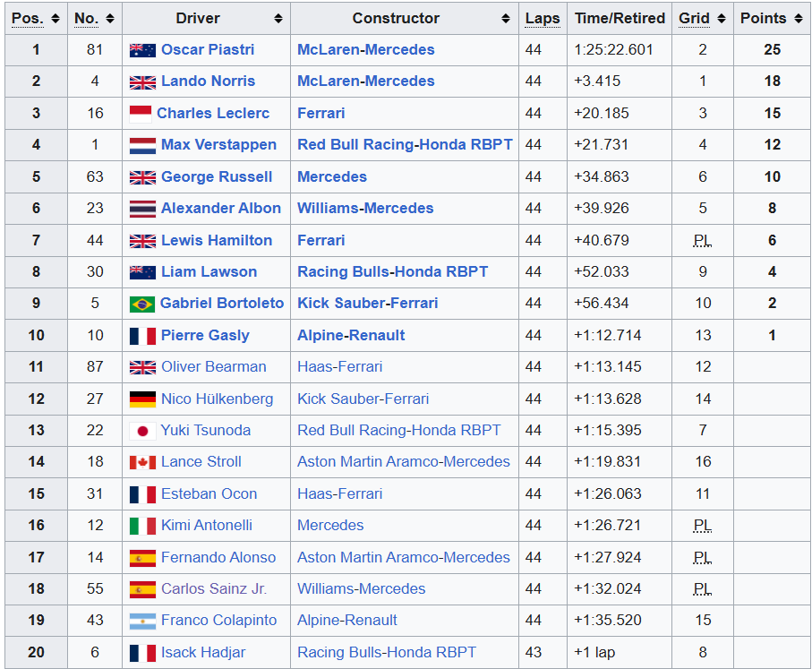This screenshot has height=669, width=812.
Task: Sort by Grid column sort arrows
Action: point(722,19)
